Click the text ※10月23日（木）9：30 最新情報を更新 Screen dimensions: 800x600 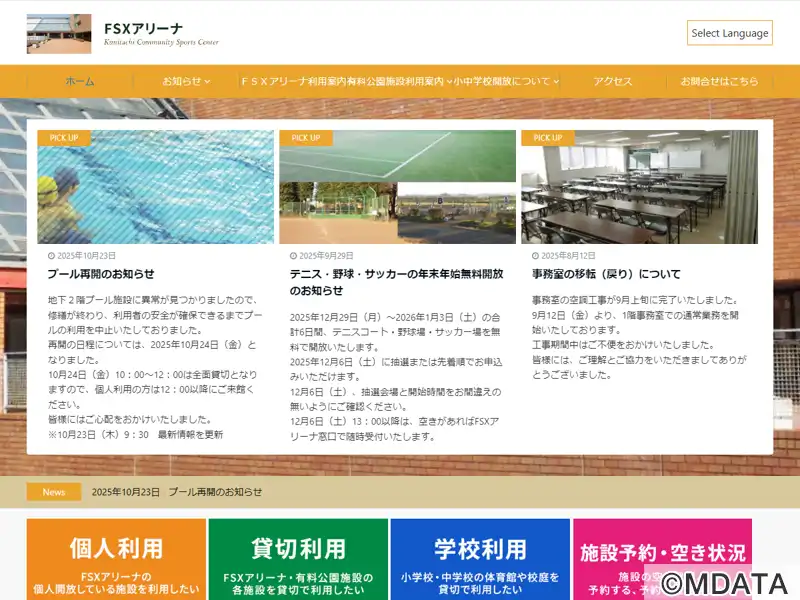point(135,435)
